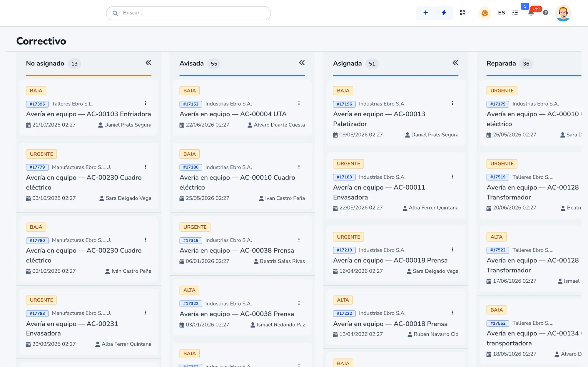This screenshot has height=367, width=588.
Task: Open options menu for ticket #17322
Action: pyautogui.click(x=299, y=303)
